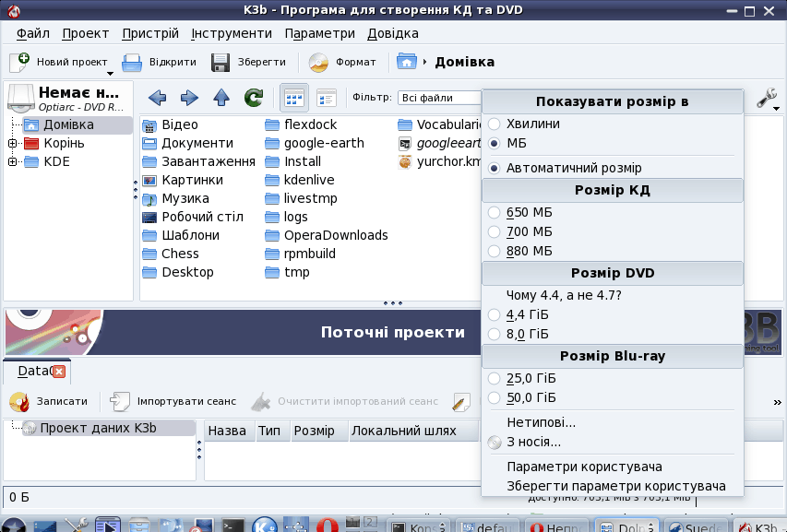The image size is (787, 532).
Task: Close the Data project tab
Action: coord(59,372)
